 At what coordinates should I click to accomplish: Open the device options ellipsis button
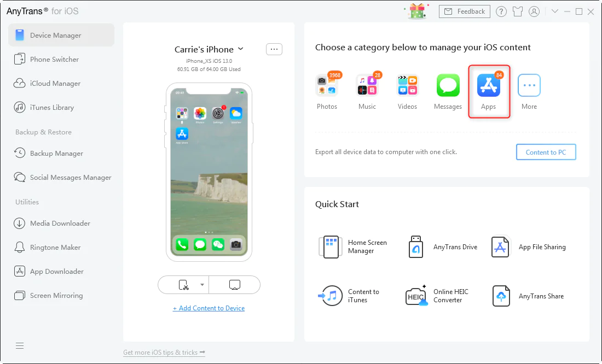[x=274, y=49]
